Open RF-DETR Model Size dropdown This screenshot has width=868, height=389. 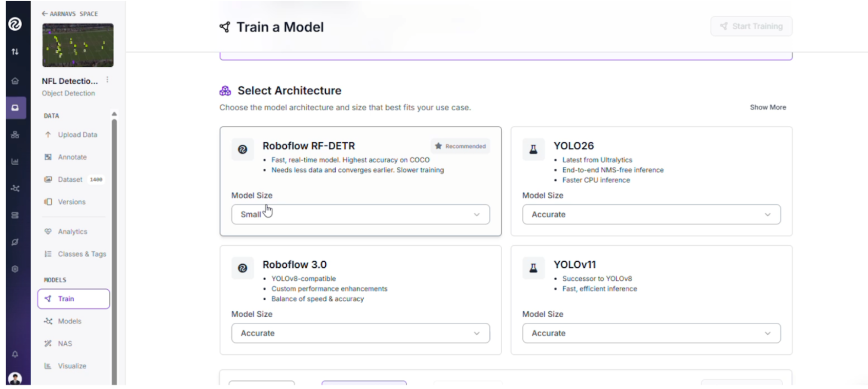(x=360, y=215)
